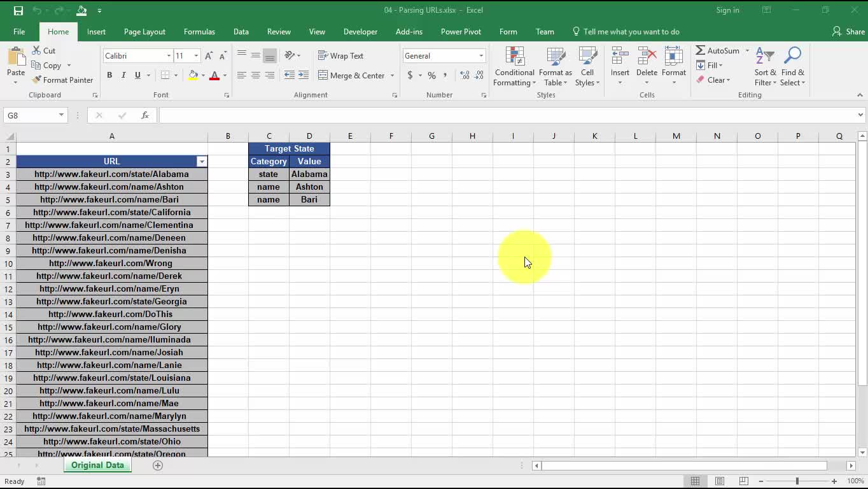Image resolution: width=868 pixels, height=489 pixels.
Task: Open the URL column filter dropdown
Action: 202,162
